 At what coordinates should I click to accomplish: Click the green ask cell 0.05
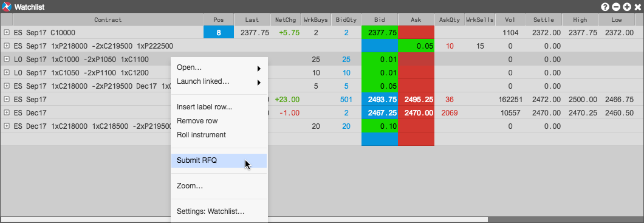[x=416, y=46]
